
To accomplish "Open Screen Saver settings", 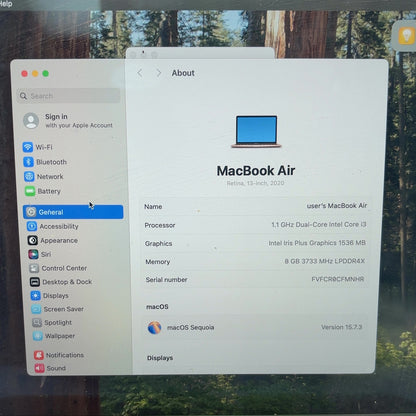I will [x=58, y=309].
